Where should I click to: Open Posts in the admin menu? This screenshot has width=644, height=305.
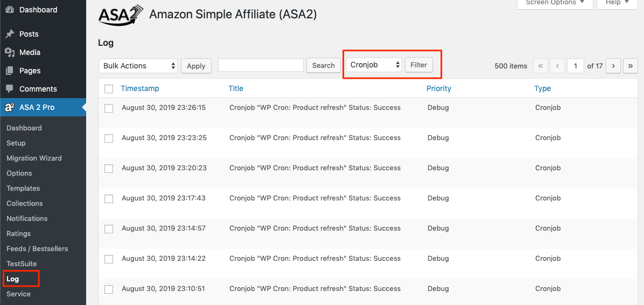click(x=29, y=34)
